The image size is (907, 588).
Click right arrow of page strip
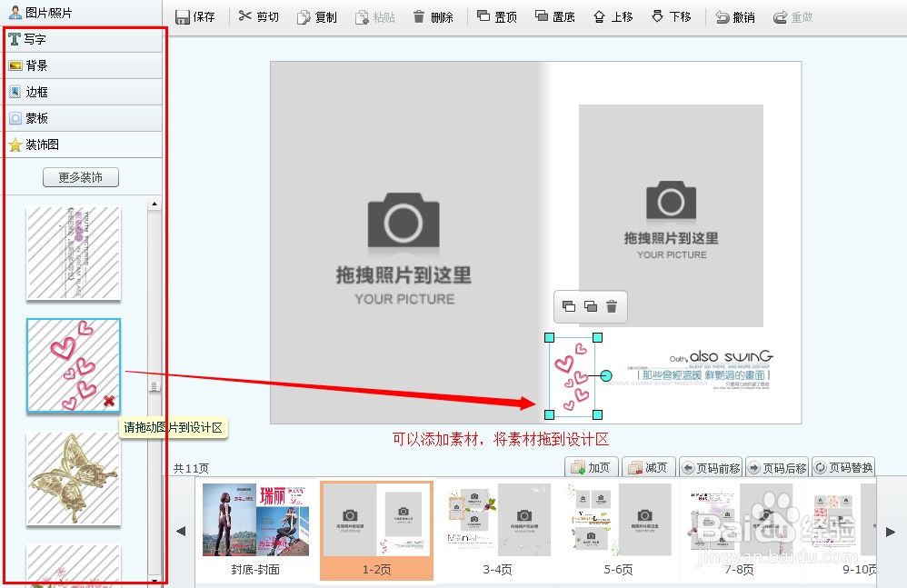[891, 532]
